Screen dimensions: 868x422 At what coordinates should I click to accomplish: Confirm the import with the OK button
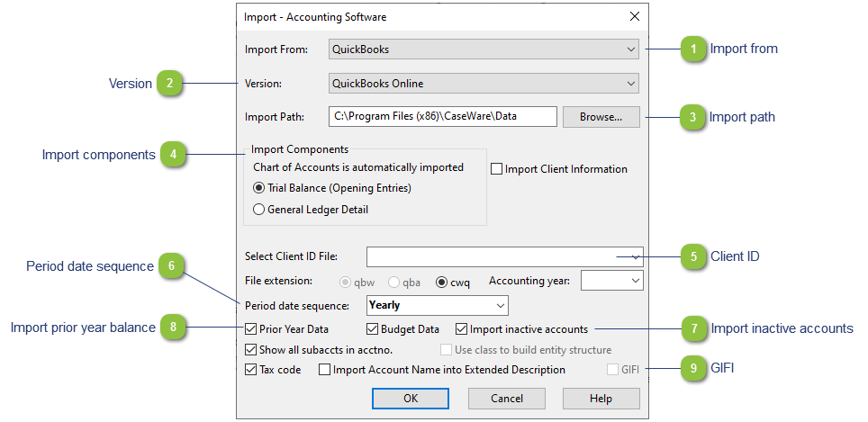click(x=411, y=399)
